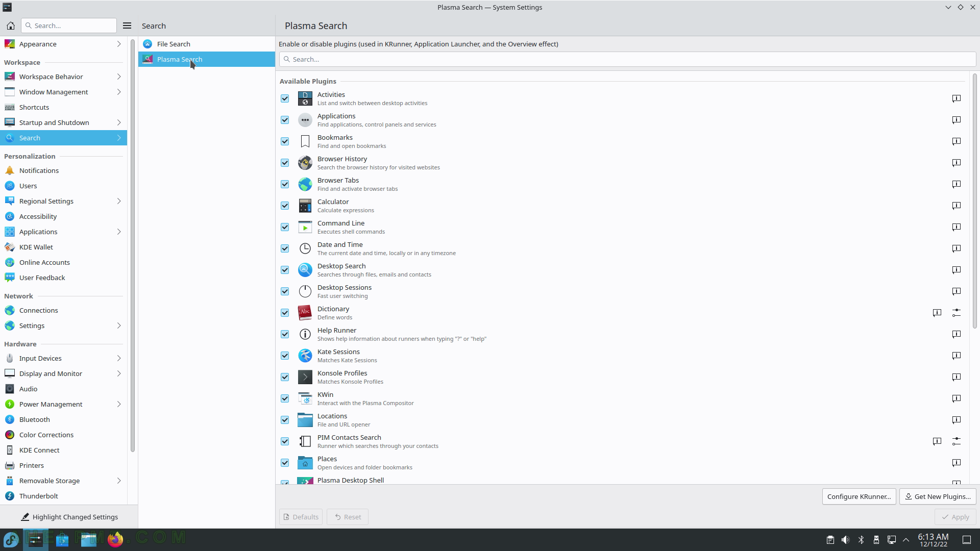Disable the Browser Tabs plugin
Image resolution: width=980 pixels, height=551 pixels.
[285, 184]
